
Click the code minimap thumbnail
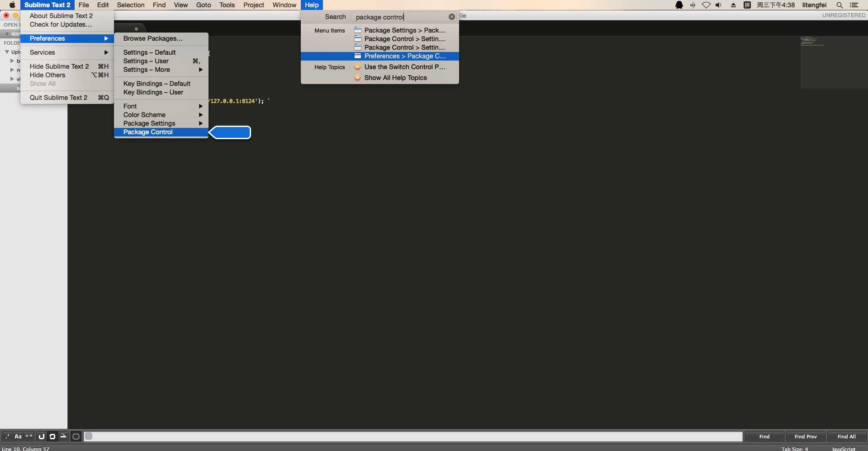(833, 62)
